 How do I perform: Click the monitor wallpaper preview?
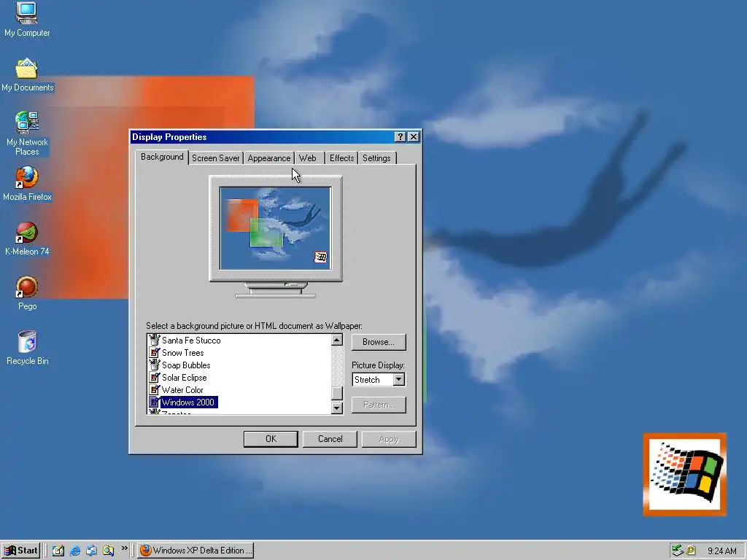(x=275, y=228)
